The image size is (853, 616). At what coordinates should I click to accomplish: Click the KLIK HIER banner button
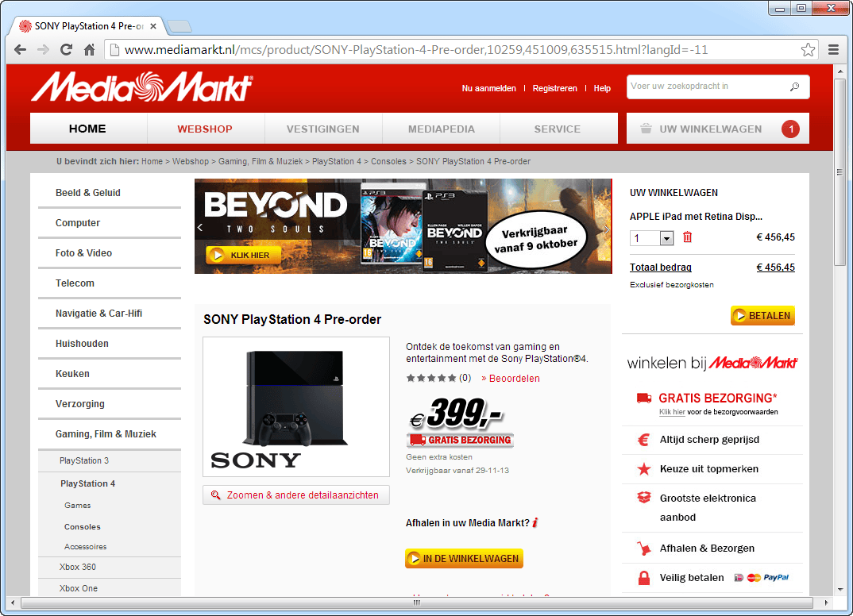(243, 255)
